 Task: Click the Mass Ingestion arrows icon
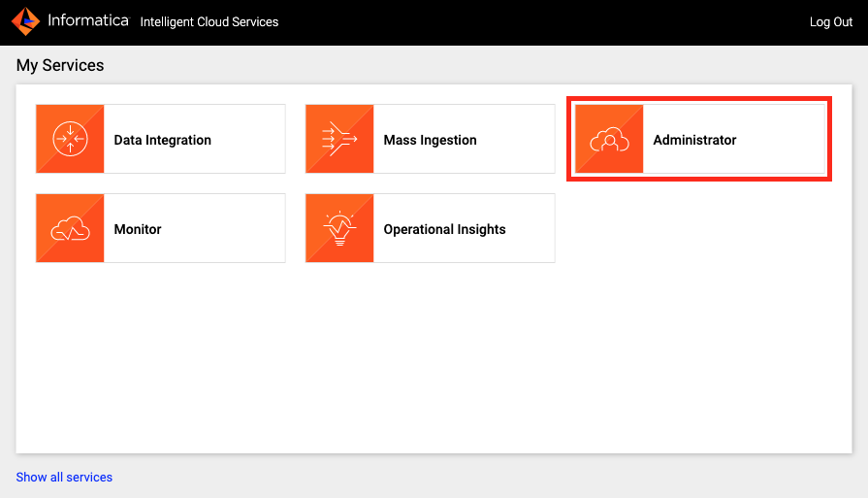pos(339,140)
